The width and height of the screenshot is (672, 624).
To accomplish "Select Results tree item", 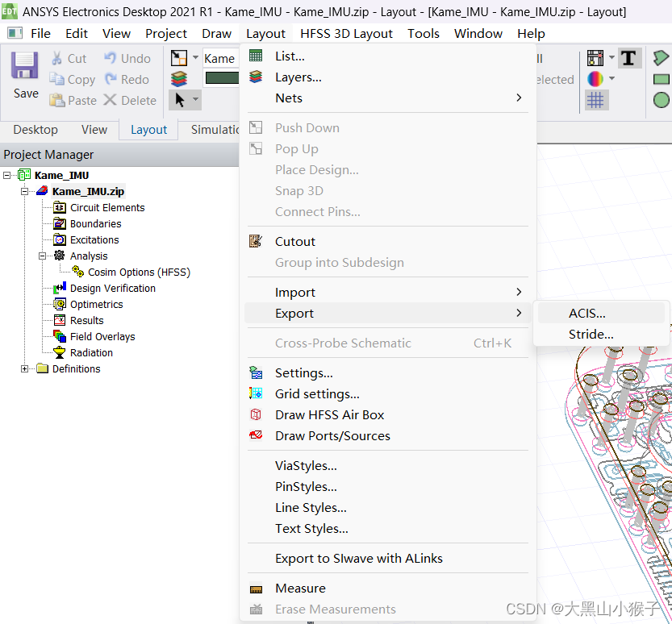I will point(86,320).
